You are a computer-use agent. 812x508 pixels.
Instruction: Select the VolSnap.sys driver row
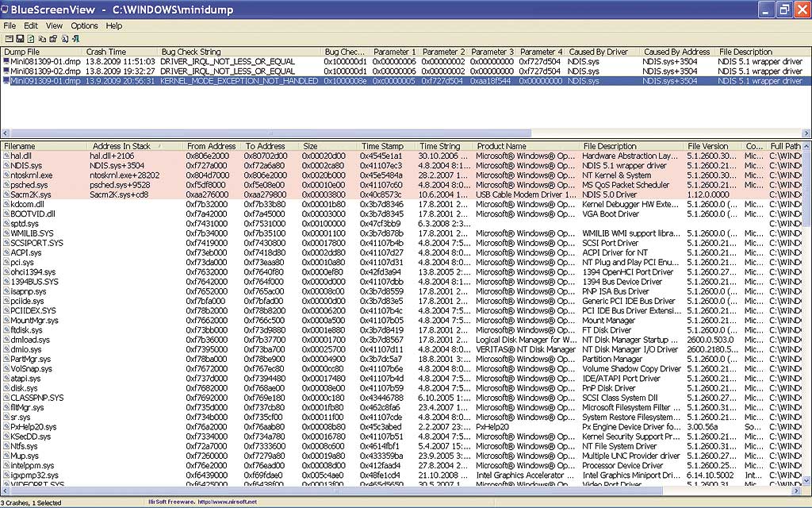point(401,368)
